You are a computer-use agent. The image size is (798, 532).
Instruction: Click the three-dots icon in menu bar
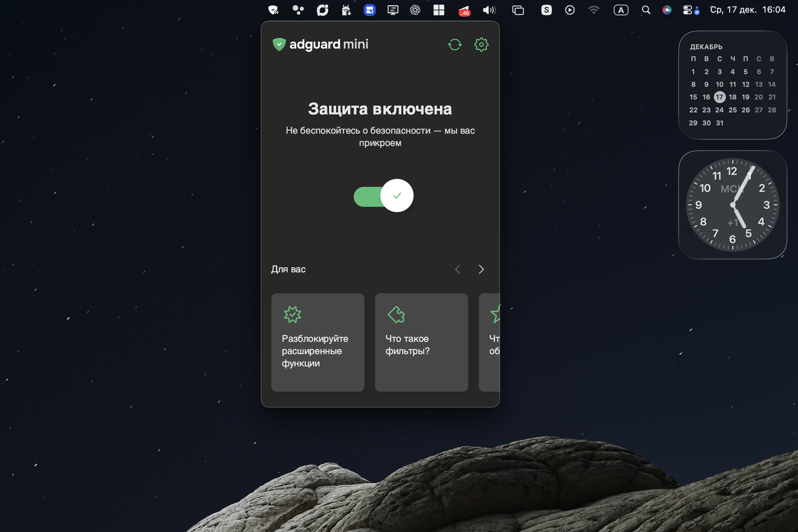click(298, 10)
